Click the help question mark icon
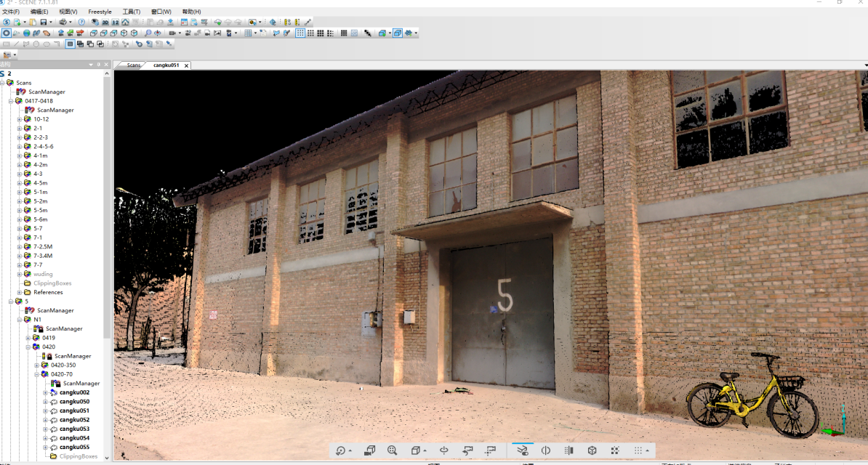 point(81,23)
